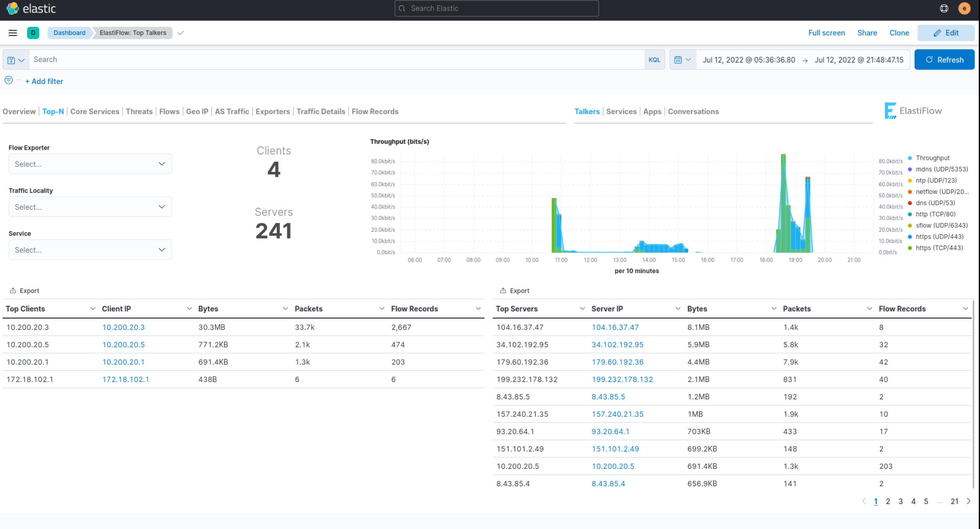Open the help menu icon
The height and width of the screenshot is (529, 980).
[x=944, y=8]
